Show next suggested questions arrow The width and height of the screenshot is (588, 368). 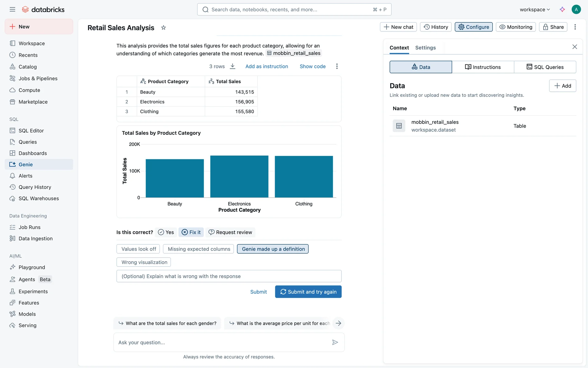[338, 323]
